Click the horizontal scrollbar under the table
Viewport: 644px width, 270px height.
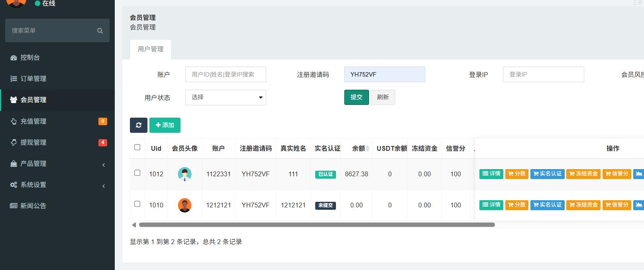(x=317, y=225)
